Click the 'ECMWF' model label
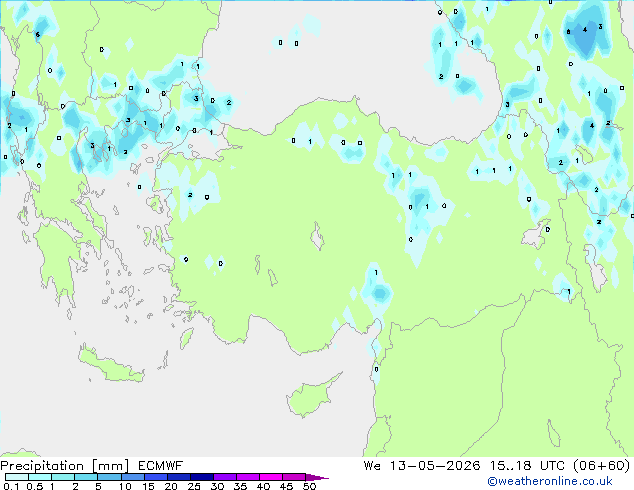Screen dimensions: 634x490 click(x=161, y=466)
